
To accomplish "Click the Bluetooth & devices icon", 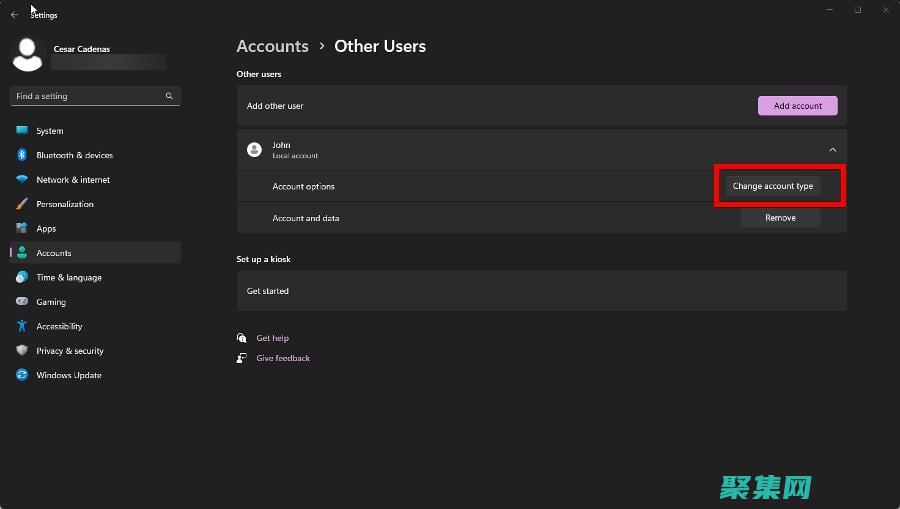I will click(22, 155).
